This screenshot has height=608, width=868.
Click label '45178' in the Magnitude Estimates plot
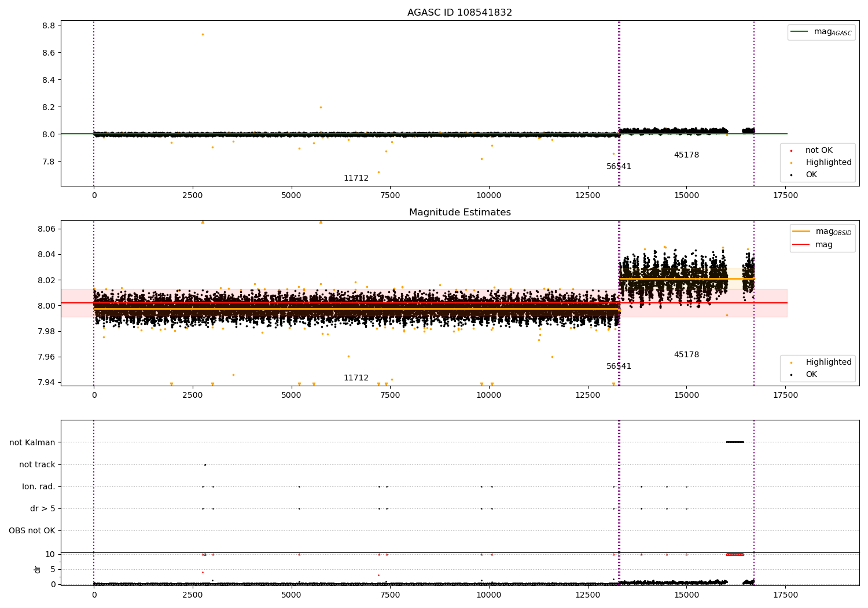click(686, 355)
